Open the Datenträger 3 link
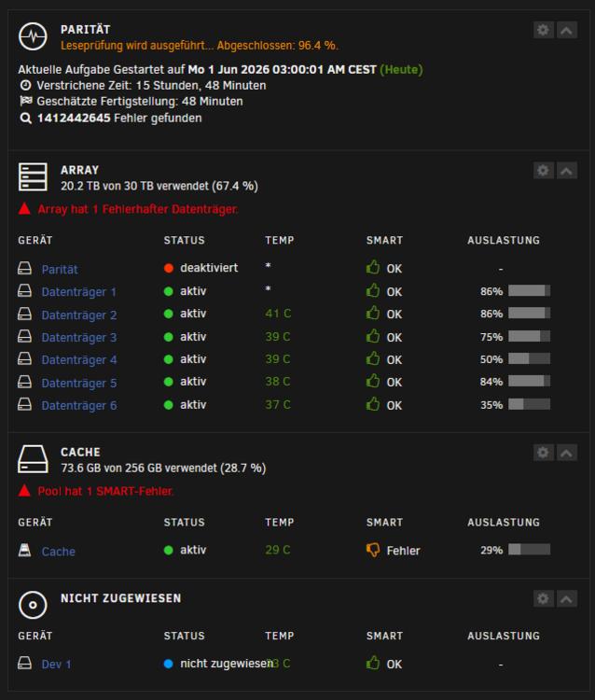 (x=79, y=338)
